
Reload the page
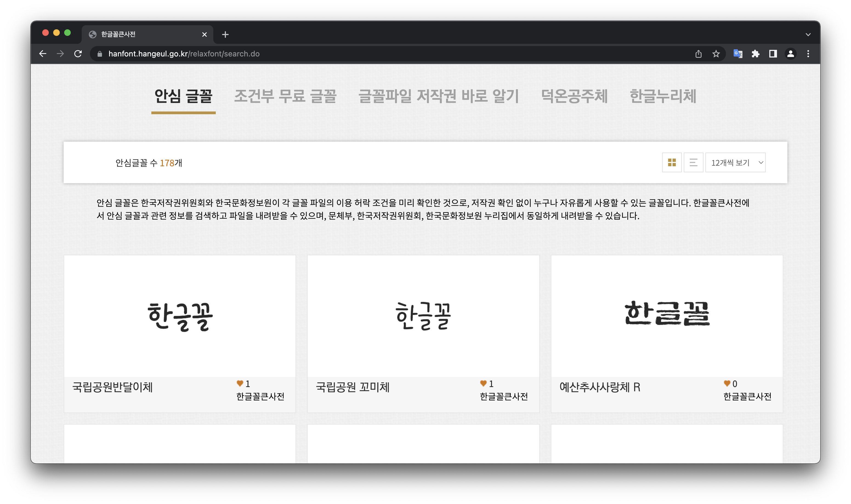coord(78,54)
